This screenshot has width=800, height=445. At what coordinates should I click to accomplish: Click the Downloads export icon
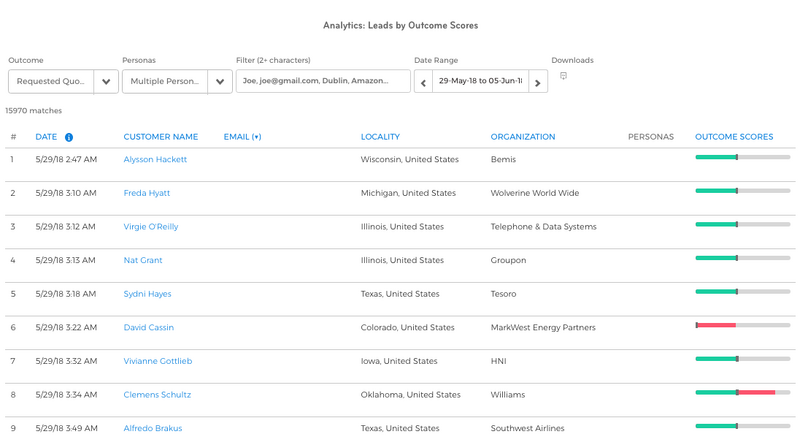tap(563, 76)
